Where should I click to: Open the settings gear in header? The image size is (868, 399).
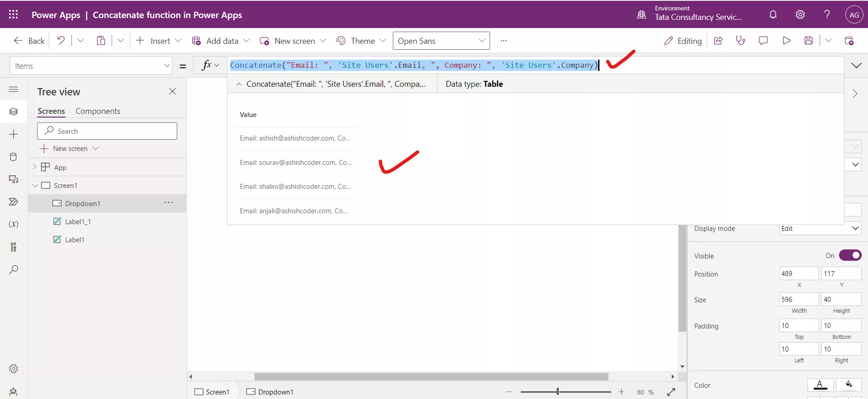(800, 14)
